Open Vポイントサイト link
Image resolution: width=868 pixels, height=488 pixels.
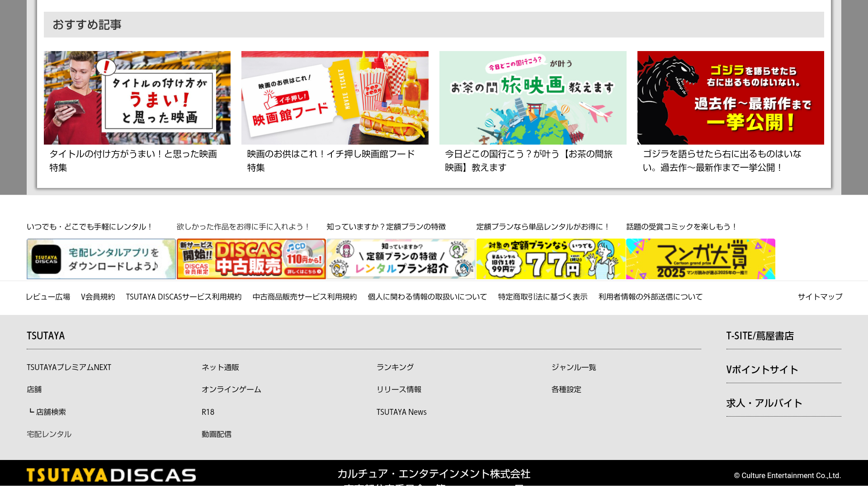point(762,370)
